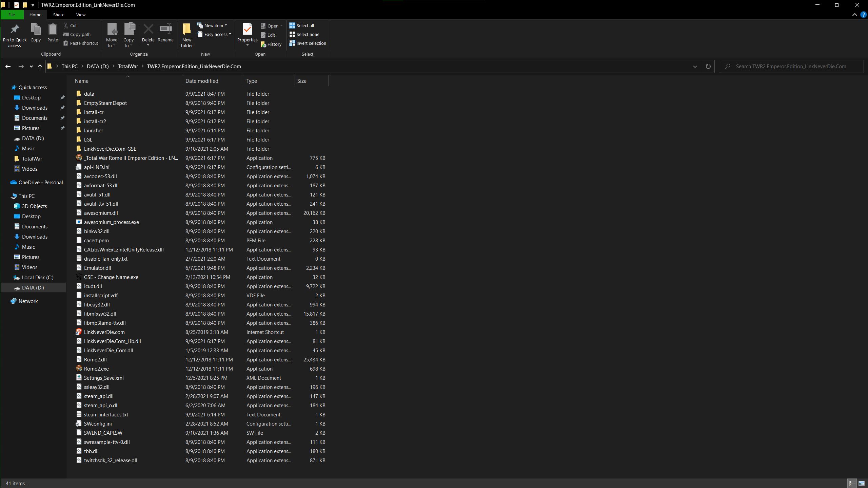Click the Rename icon in ribbon
Image resolution: width=868 pixels, height=488 pixels.
tap(165, 30)
